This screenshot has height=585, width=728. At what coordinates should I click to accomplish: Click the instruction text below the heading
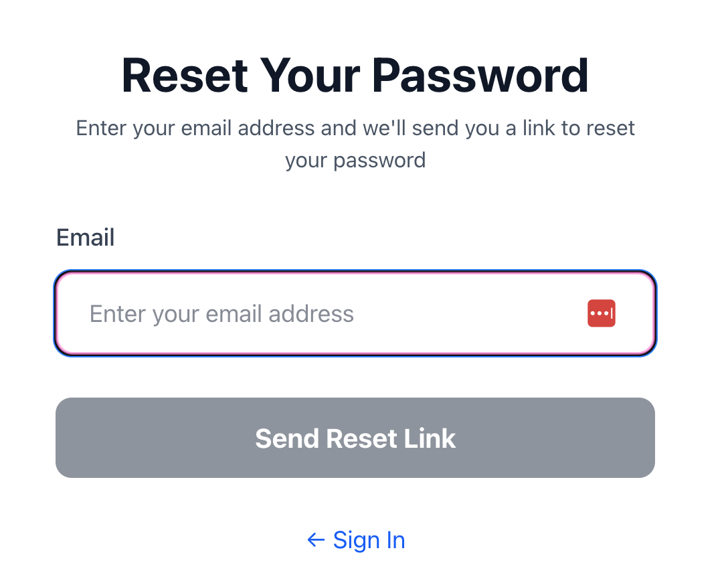355,128
